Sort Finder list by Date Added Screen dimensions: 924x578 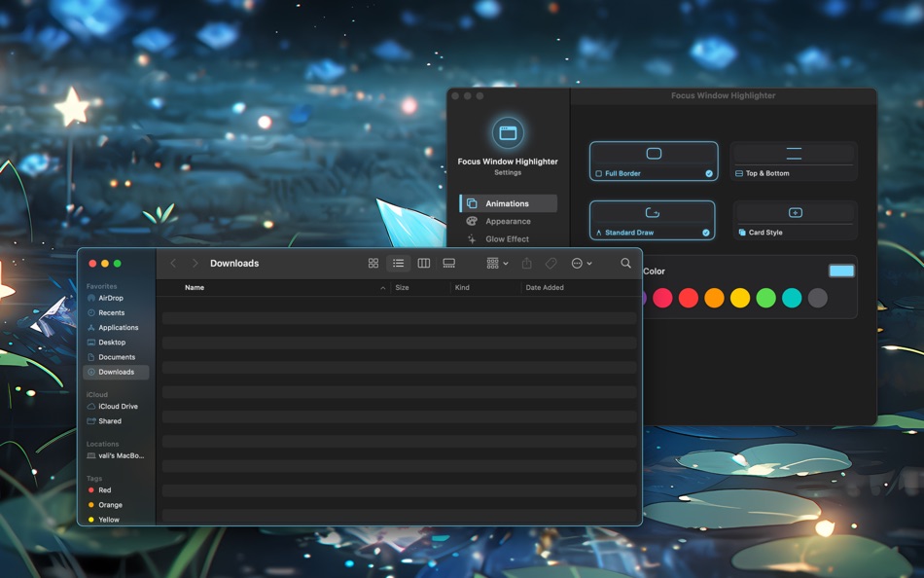[x=545, y=287]
